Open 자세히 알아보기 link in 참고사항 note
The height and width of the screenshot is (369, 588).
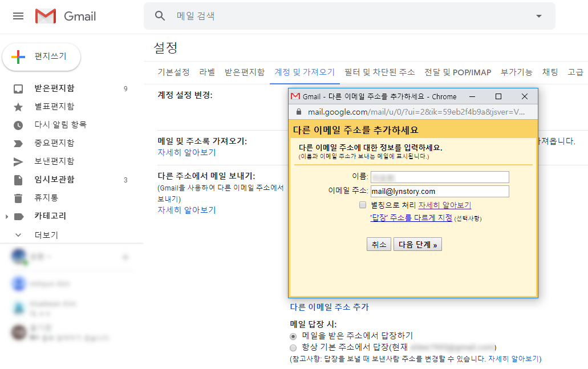point(513,359)
